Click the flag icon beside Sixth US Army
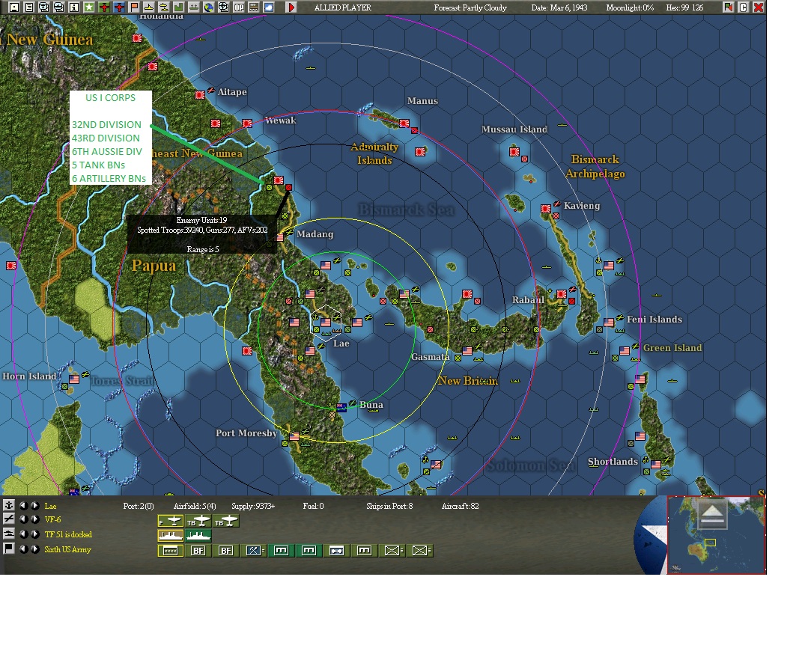The image size is (811, 672). pos(9,549)
